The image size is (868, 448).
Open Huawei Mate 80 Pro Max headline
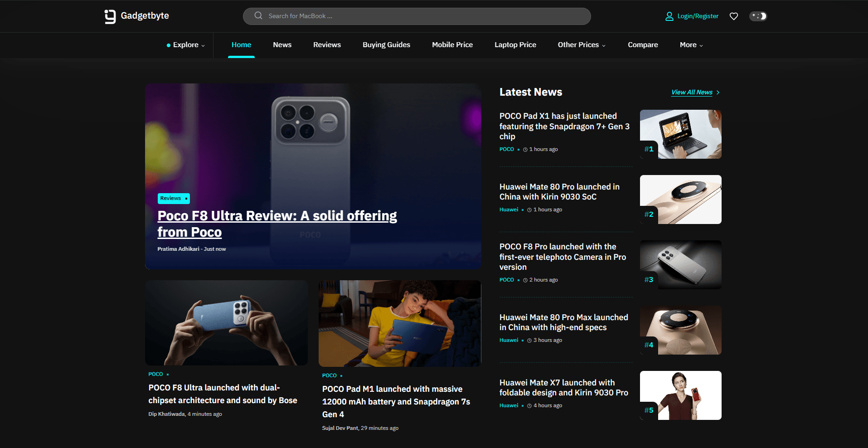563,322
